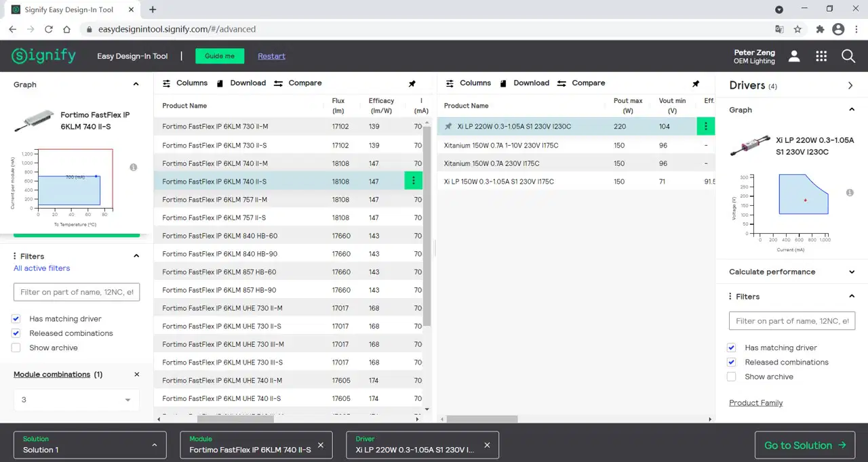Select Xi LP 150W 0.3-1.05A S1 230V I175C

pyautogui.click(x=576, y=182)
